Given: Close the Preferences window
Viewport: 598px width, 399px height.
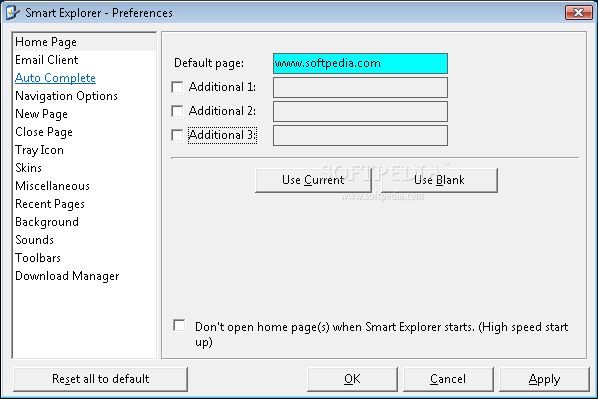Looking at the screenshot, I should (578, 13).
